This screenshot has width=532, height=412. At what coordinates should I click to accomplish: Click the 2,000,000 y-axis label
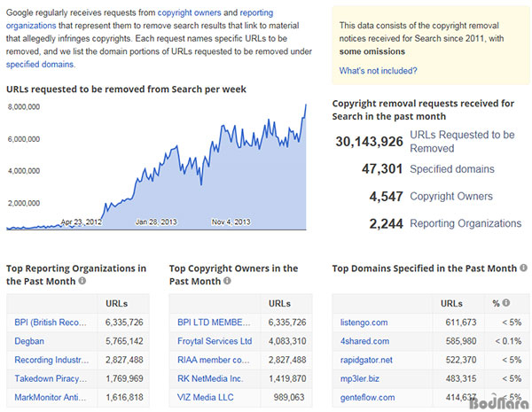coord(24,203)
